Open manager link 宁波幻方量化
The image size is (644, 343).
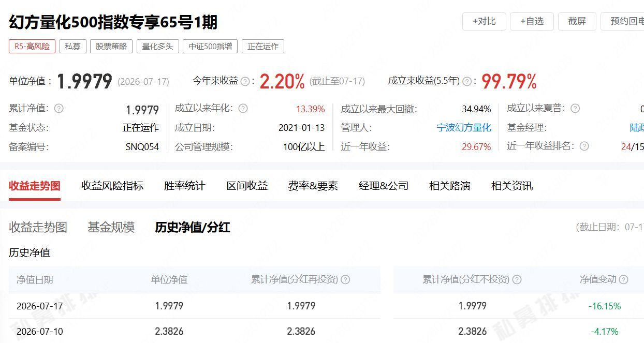click(x=464, y=127)
